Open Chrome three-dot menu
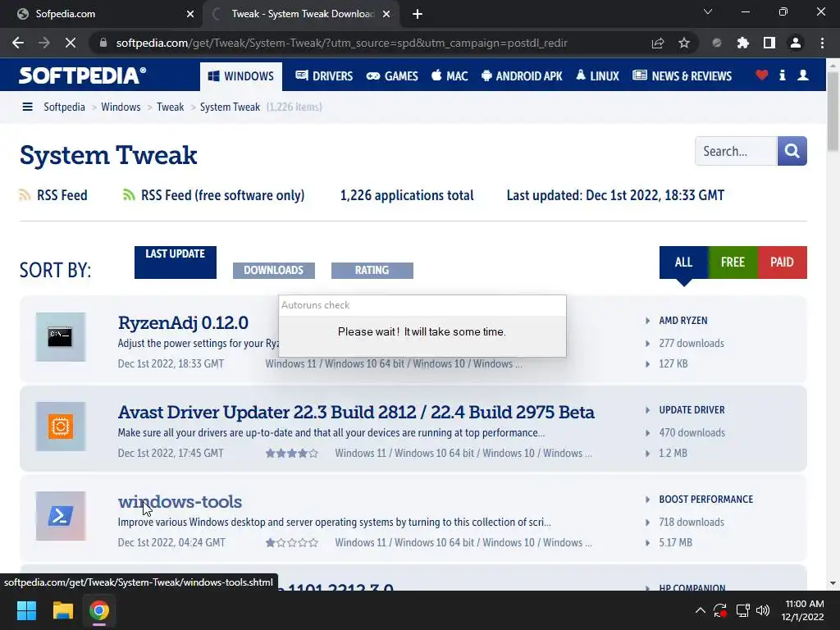 click(822, 43)
